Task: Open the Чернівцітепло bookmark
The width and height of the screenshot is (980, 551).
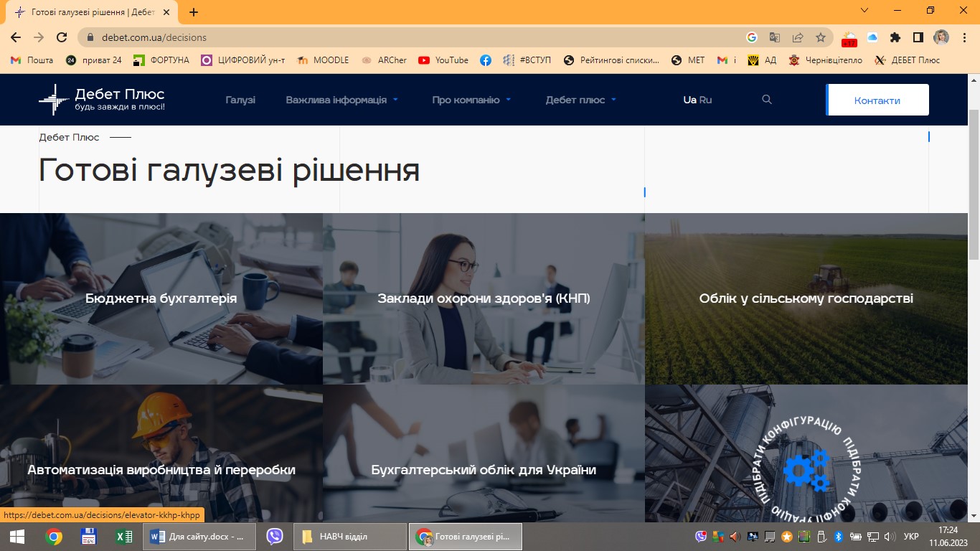Action: [x=825, y=60]
